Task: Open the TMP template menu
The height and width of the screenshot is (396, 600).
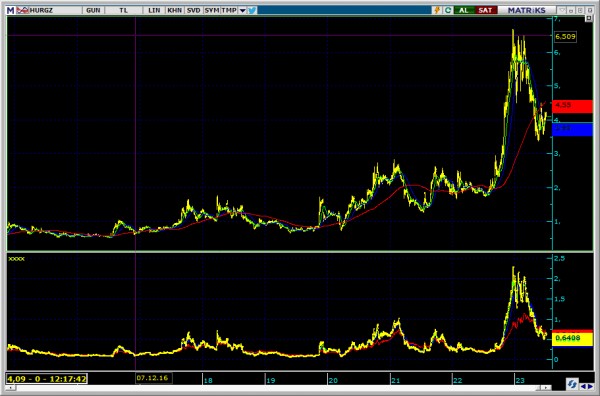Action: point(229,10)
